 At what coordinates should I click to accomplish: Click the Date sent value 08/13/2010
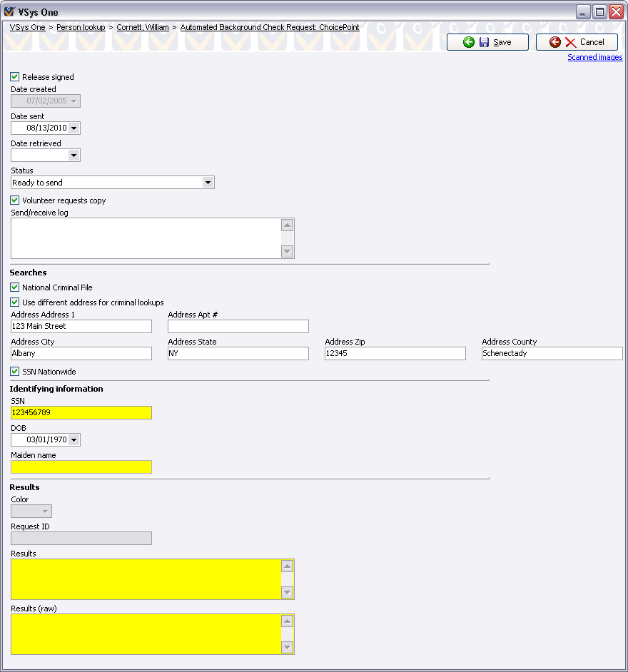coord(46,128)
